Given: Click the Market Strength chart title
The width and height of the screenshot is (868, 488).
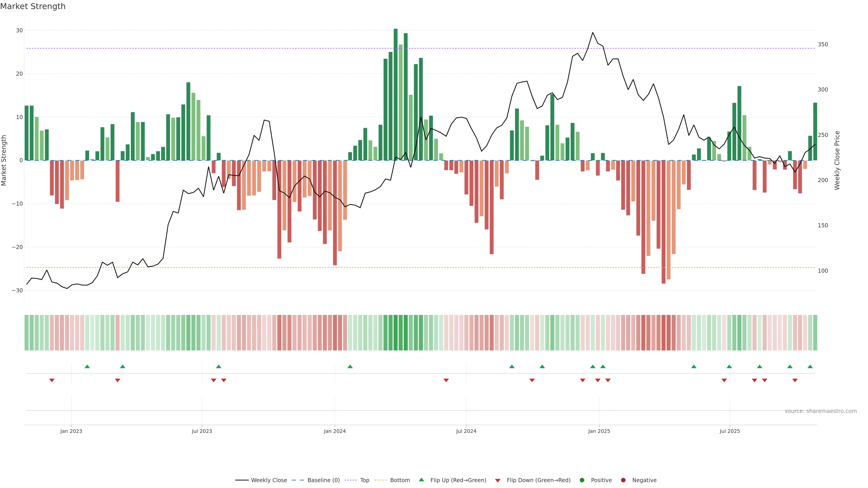Looking at the screenshot, I should 33,6.
